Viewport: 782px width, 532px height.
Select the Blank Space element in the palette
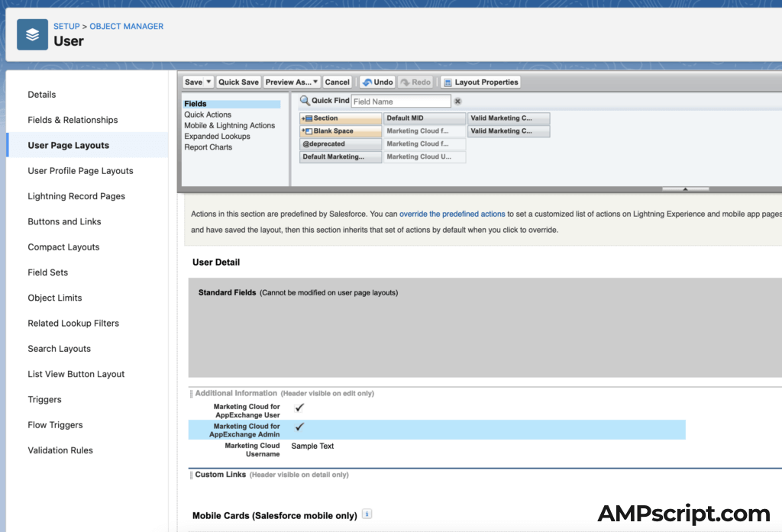tap(340, 131)
